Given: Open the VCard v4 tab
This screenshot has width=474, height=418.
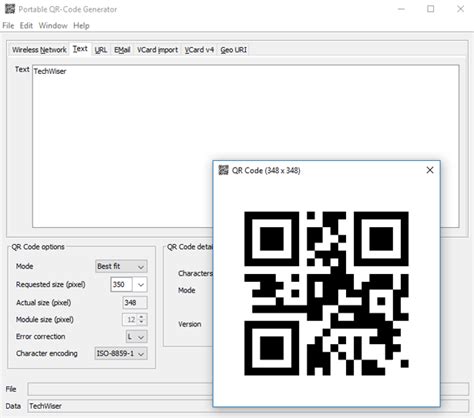Looking at the screenshot, I should (199, 50).
